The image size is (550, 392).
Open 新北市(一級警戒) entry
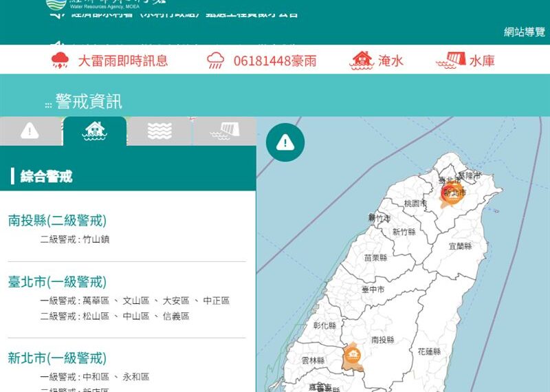coord(57,358)
